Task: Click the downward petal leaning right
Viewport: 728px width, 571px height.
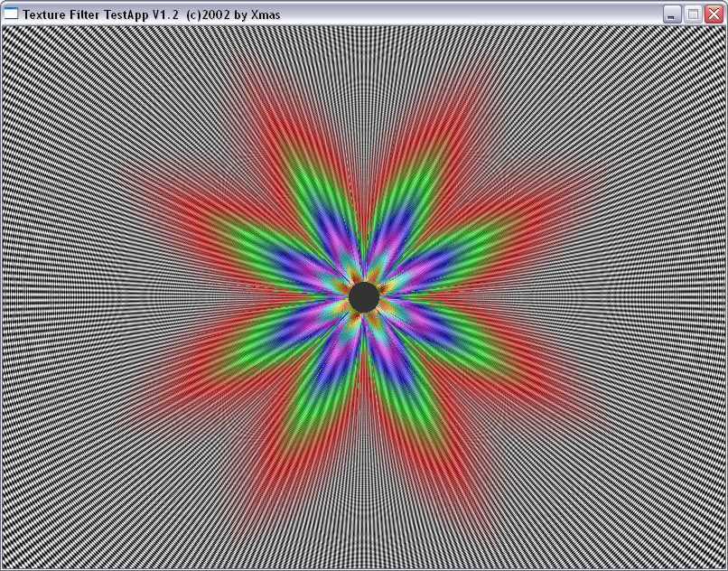Action: 404,379
